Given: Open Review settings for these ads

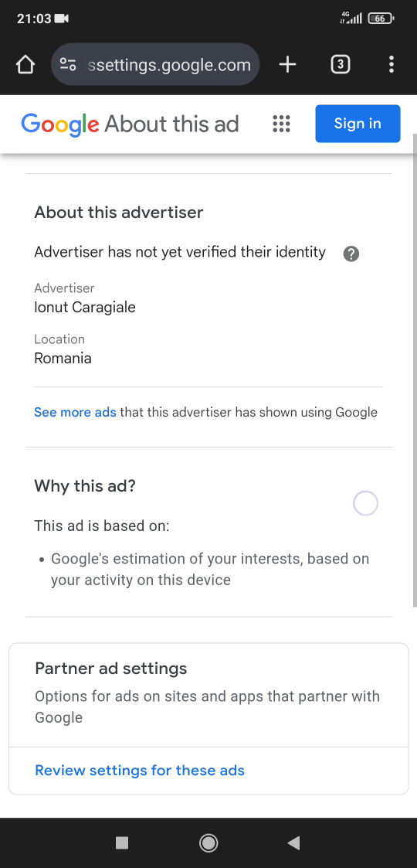Looking at the screenshot, I should [140, 771].
